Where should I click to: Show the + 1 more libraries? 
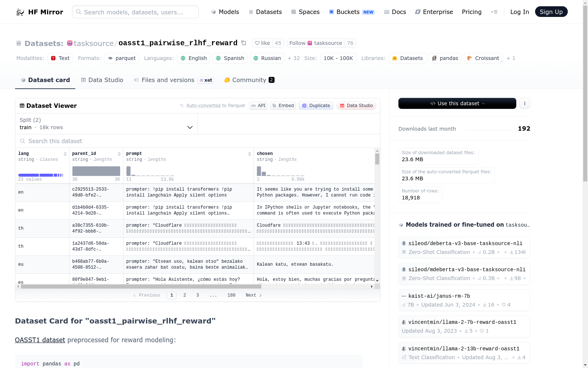click(511, 58)
